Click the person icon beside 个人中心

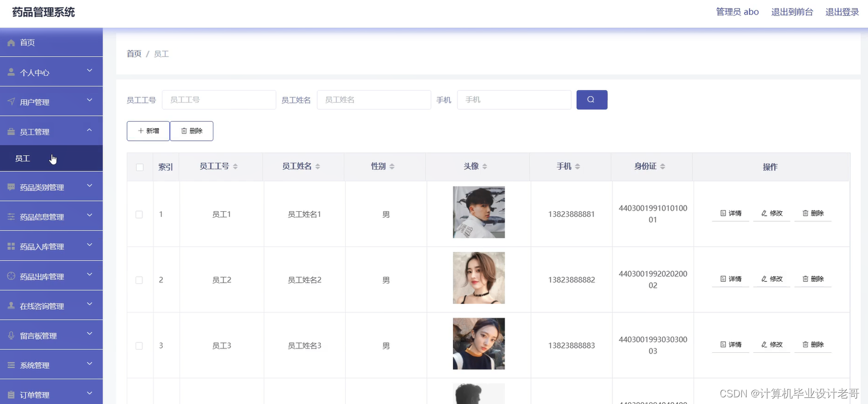coord(11,72)
